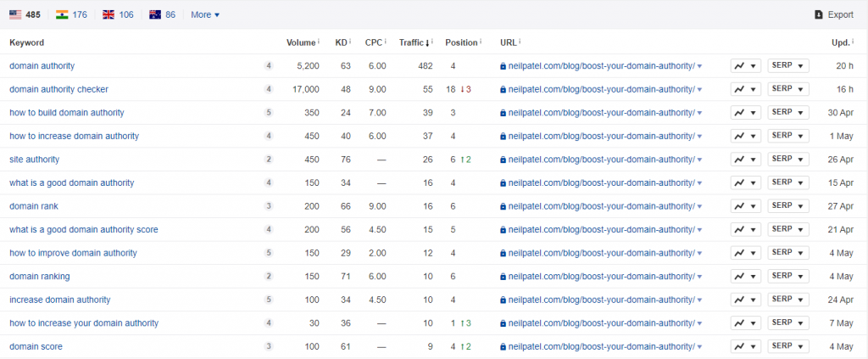The image size is (868, 359).
Task: Open history chart for 'increase domain authority' row
Action: click(x=746, y=300)
